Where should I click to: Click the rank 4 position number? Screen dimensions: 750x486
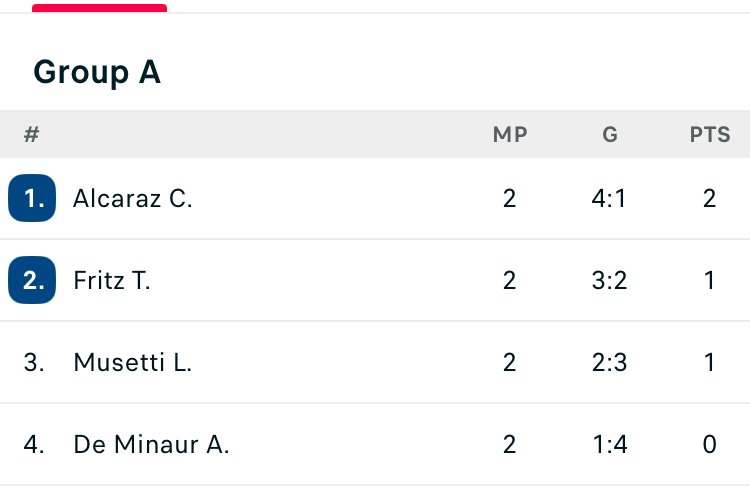[34, 444]
